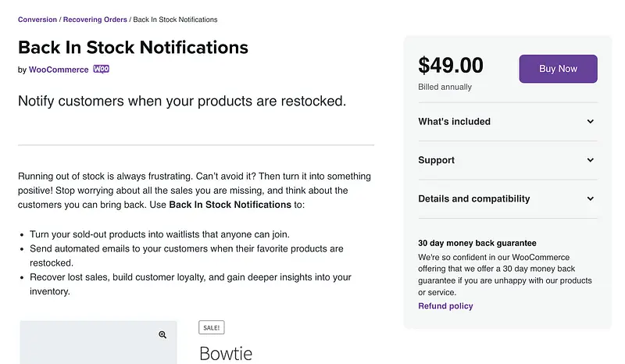The image size is (625, 364).
Task: Open the Recovering Orders breadcrumb
Action: point(95,20)
